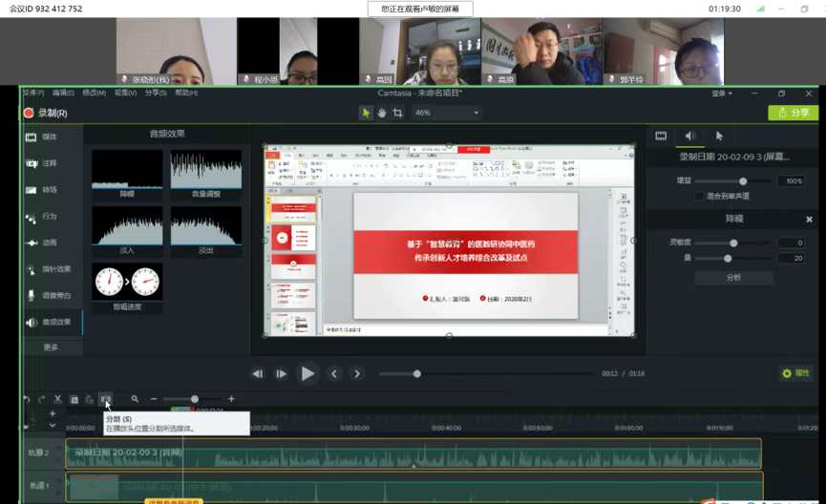
Task: Click the 属性 properties gear button
Action: [x=796, y=373]
